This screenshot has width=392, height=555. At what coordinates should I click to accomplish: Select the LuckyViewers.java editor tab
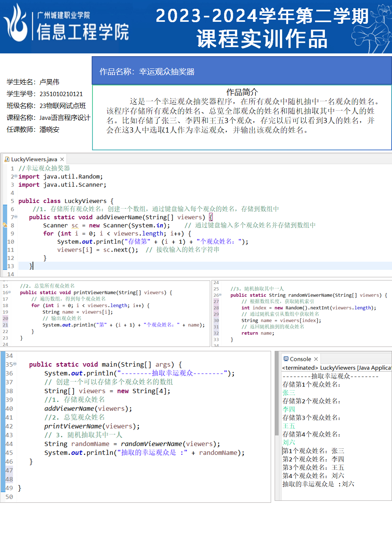[x=34, y=159]
